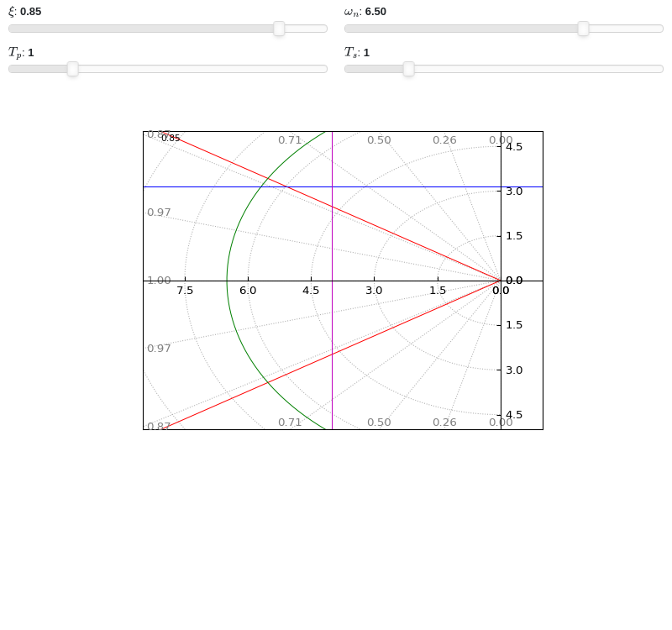The image size is (672, 630).
Task: Click the ωn natural frequency slider handle
Action: 583,29
